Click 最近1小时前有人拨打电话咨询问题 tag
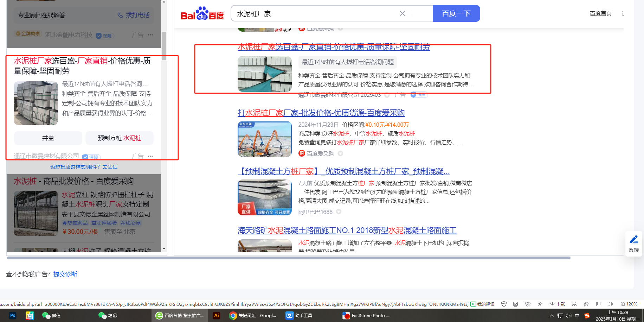644x322 pixels. coord(348,62)
